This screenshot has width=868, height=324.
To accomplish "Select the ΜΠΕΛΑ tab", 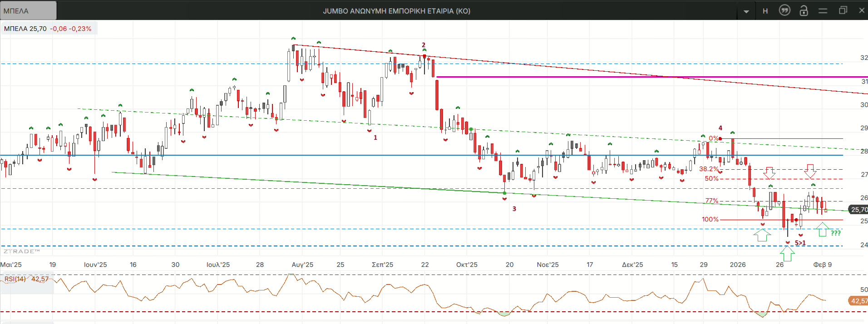I will pyautogui.click(x=28, y=10).
